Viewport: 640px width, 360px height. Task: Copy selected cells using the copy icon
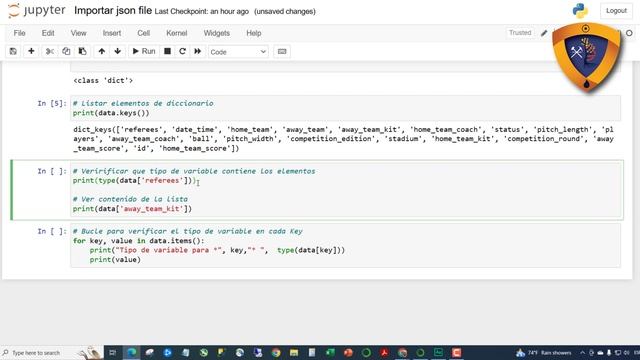pyautogui.click(x=66, y=51)
